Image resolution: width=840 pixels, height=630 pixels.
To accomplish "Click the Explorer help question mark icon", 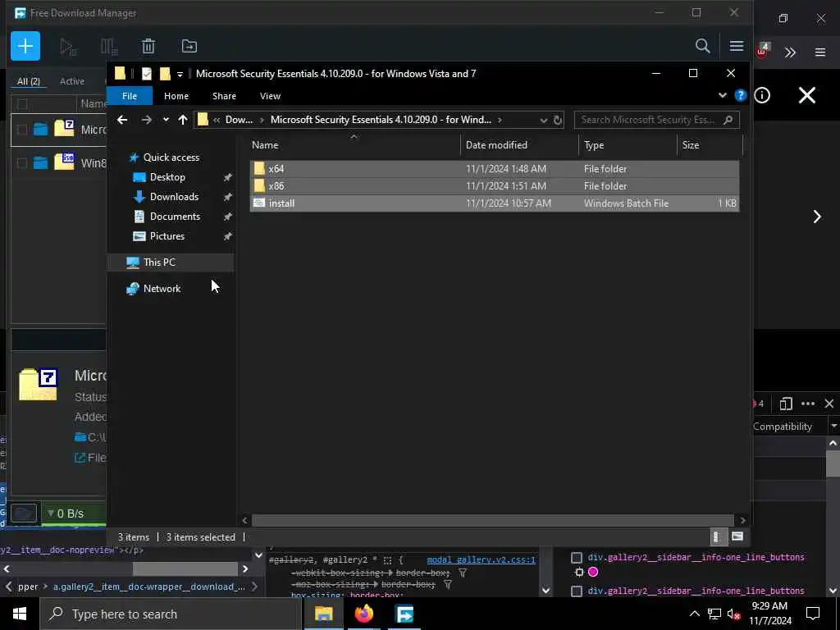I will click(x=741, y=95).
